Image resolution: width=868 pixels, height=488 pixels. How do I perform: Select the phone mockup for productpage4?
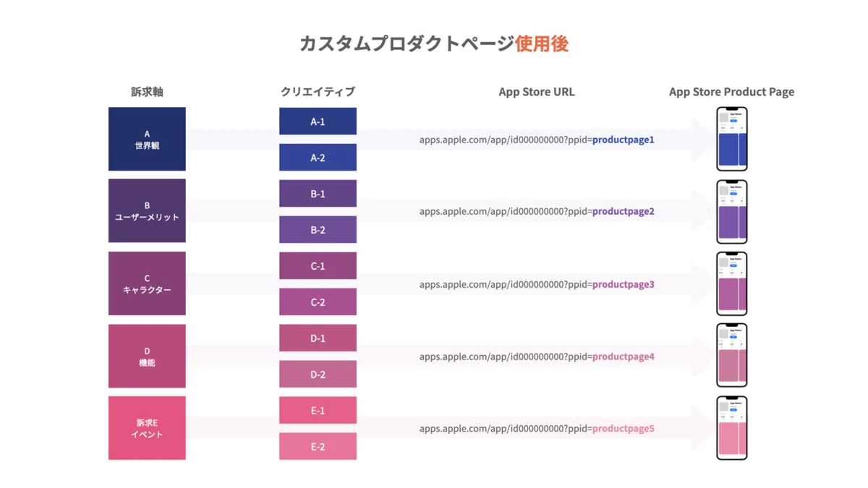point(731,356)
